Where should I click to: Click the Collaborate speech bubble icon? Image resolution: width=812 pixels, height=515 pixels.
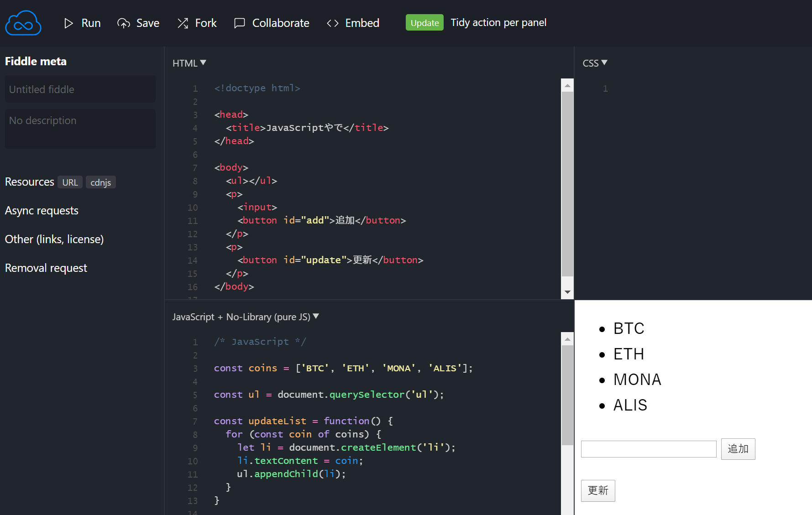(x=240, y=23)
